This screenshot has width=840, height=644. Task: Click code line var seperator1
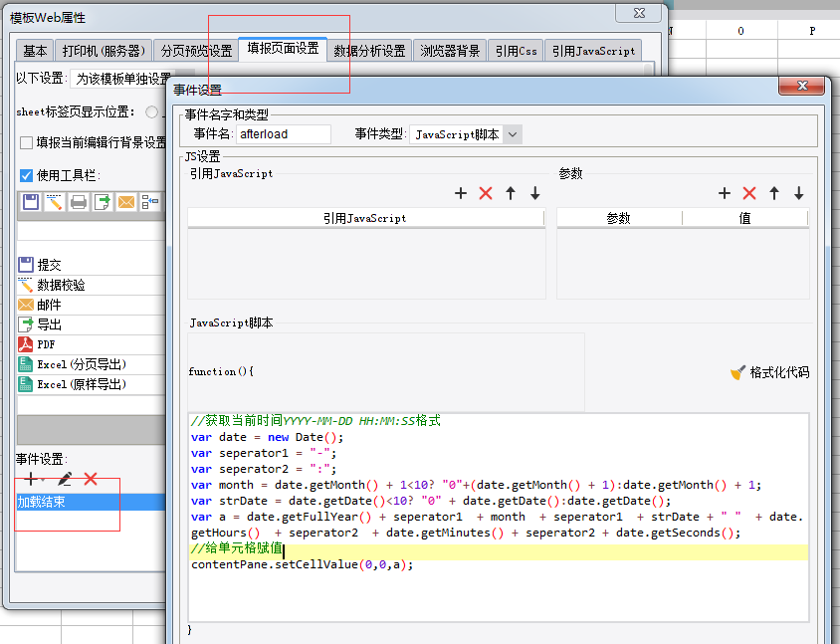pyautogui.click(x=264, y=453)
